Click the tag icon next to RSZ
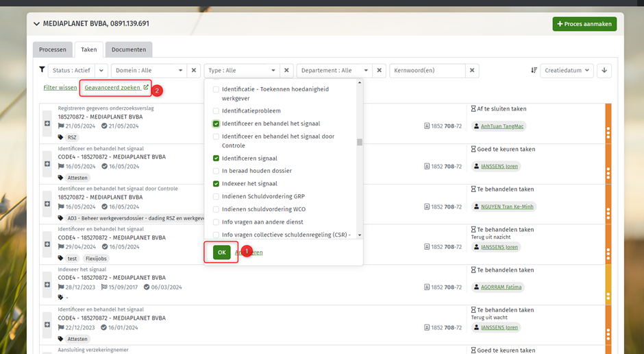 click(x=60, y=137)
